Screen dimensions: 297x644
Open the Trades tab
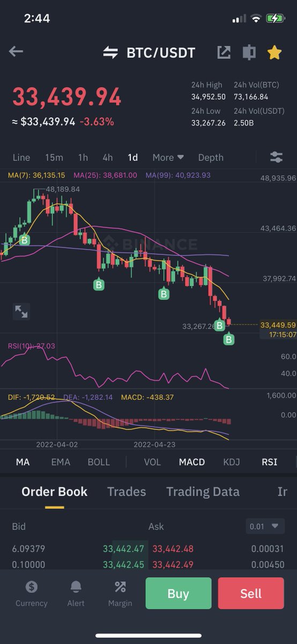(x=127, y=492)
